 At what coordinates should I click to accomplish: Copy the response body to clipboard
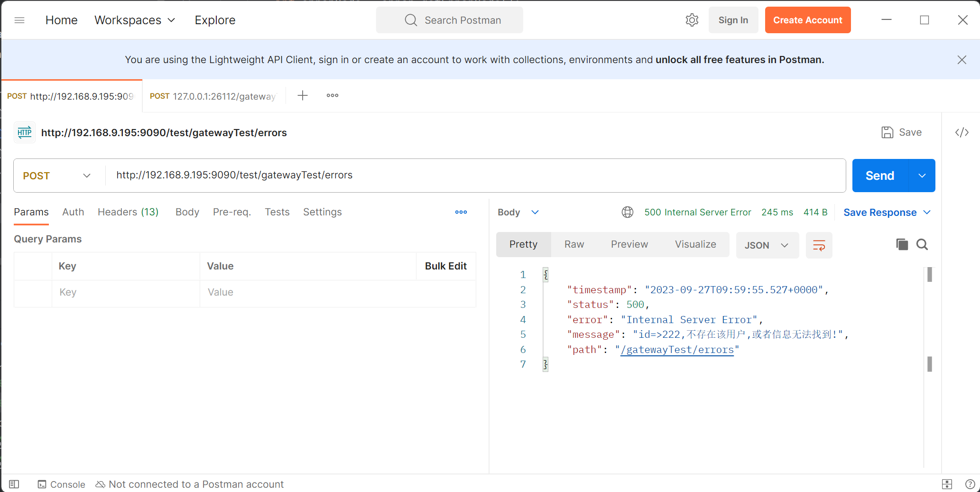point(902,244)
